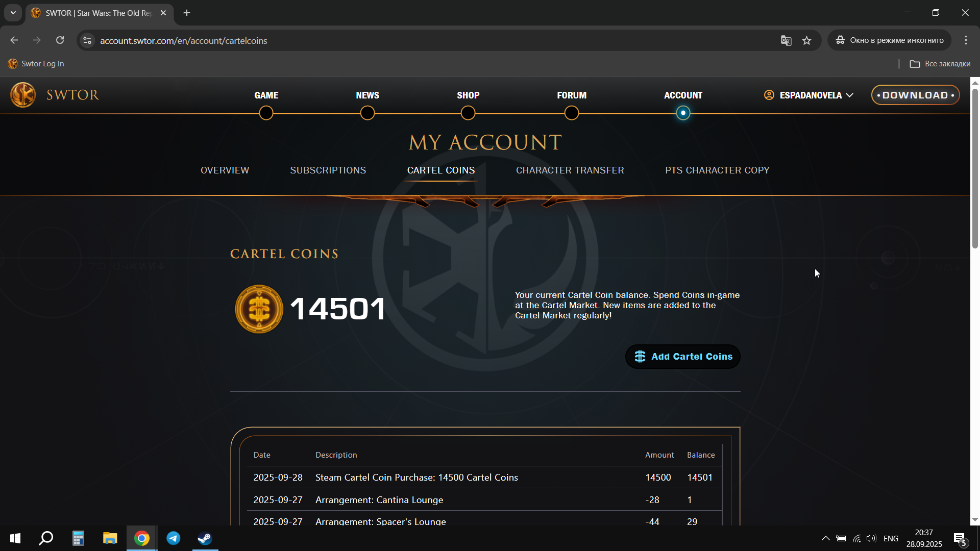Open Windows notification center icon
Screen dimensions: 980x551
coord(960,538)
